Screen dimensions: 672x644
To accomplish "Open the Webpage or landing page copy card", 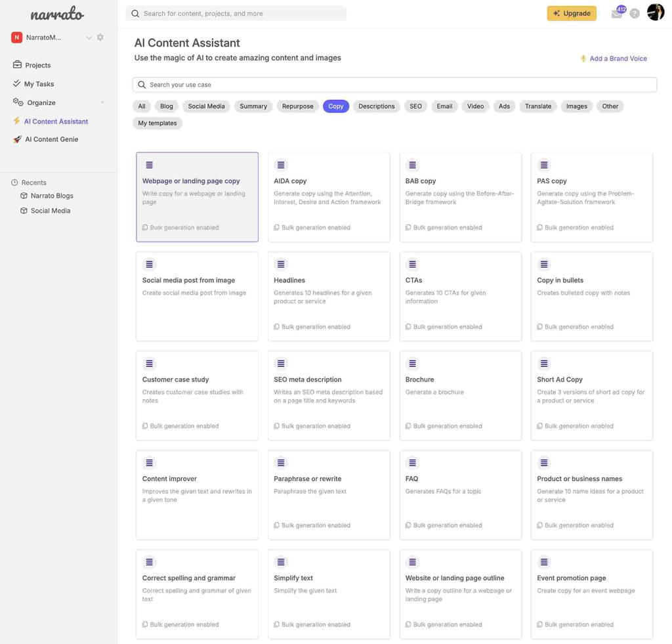I will point(197,197).
